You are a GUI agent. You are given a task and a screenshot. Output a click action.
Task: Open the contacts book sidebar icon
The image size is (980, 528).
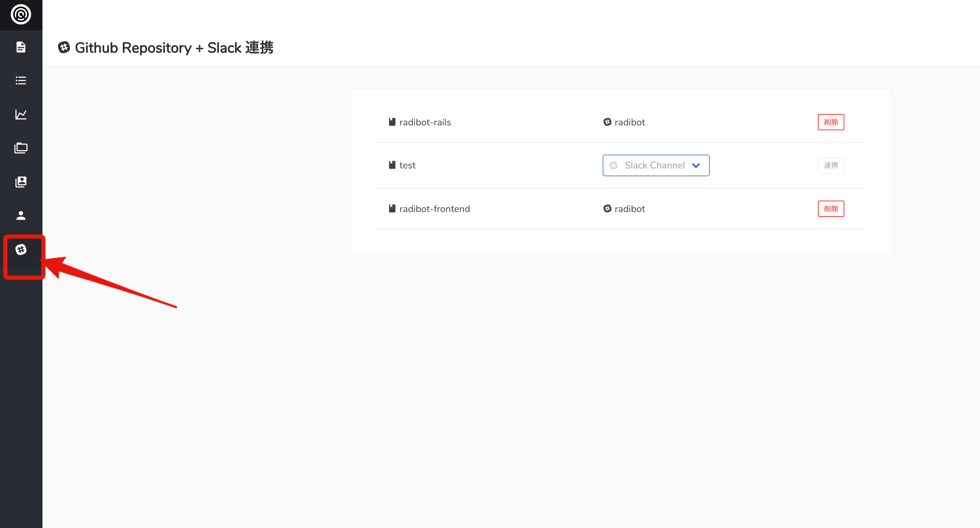click(x=21, y=182)
